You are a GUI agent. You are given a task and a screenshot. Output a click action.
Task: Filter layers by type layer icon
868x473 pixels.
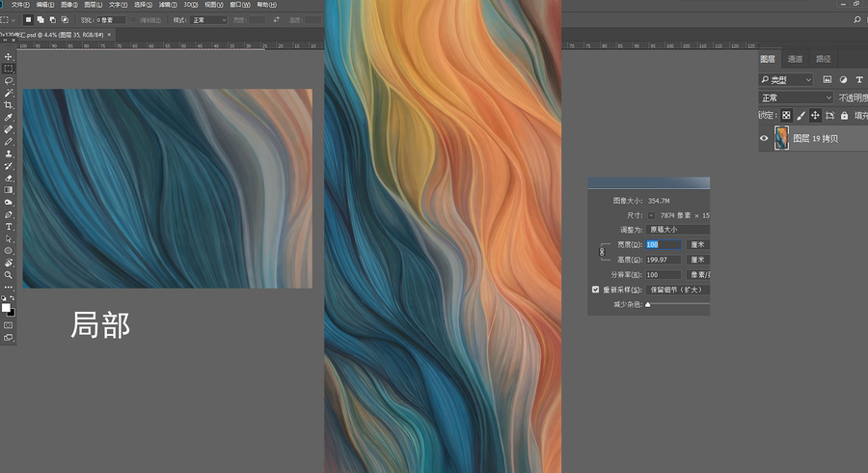point(859,80)
